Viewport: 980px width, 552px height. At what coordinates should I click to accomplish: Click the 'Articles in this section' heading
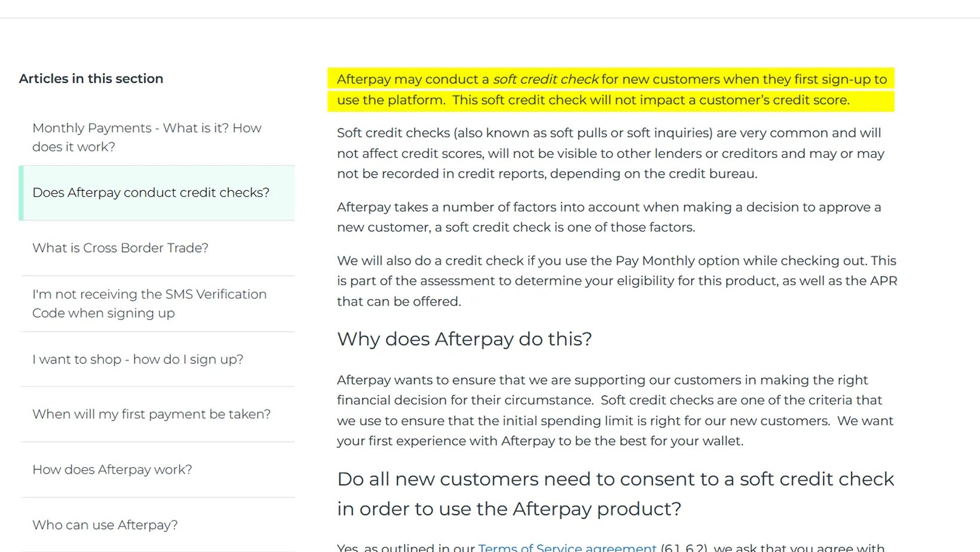[91, 78]
